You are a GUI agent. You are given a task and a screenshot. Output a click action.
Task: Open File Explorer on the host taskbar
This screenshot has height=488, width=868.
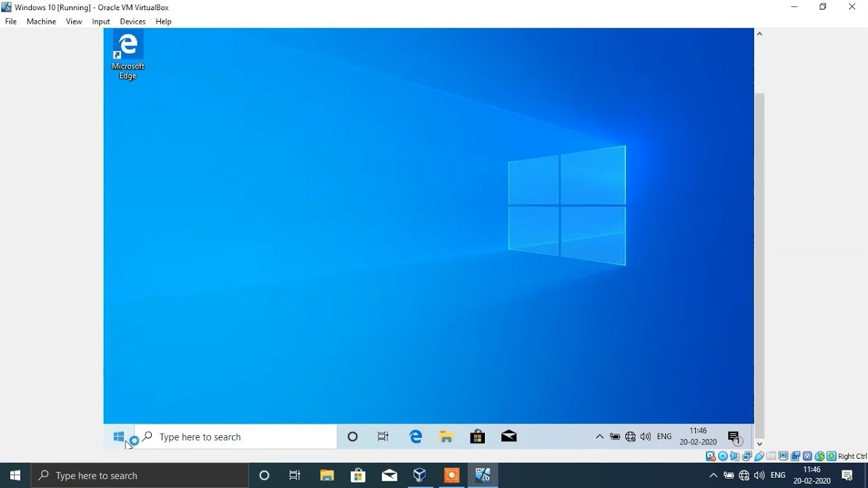[x=327, y=476]
